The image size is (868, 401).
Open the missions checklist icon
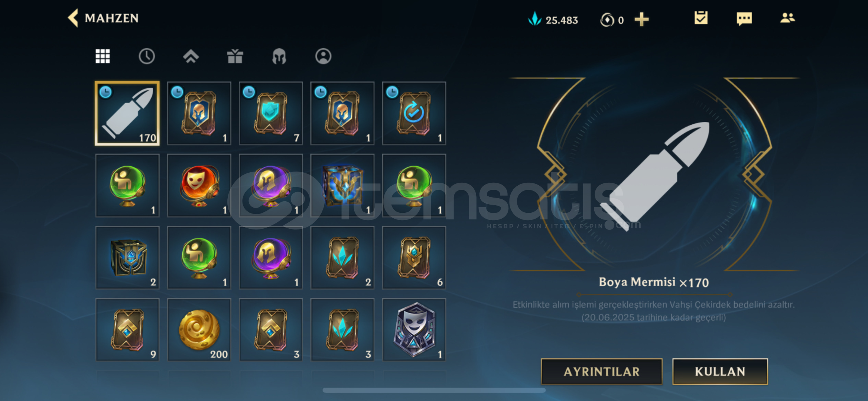click(701, 18)
